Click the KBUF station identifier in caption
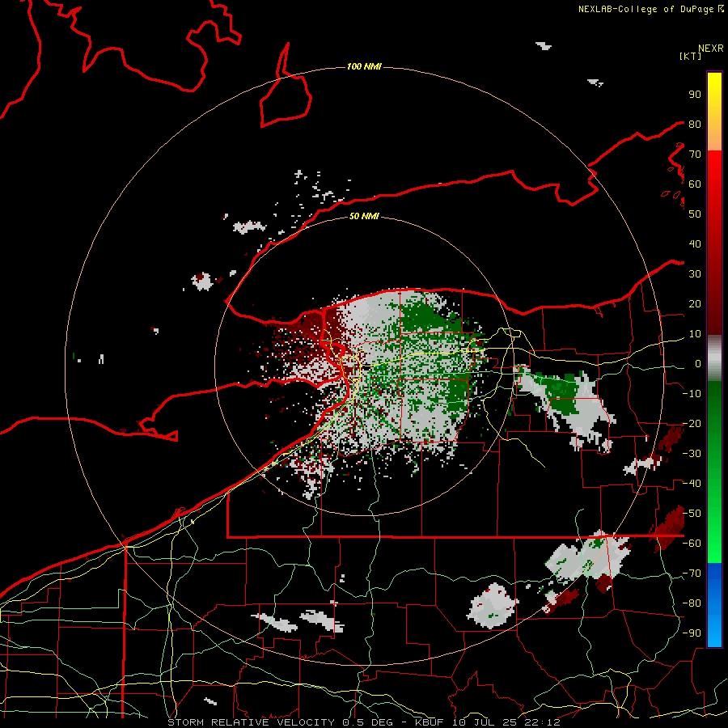 (x=429, y=722)
